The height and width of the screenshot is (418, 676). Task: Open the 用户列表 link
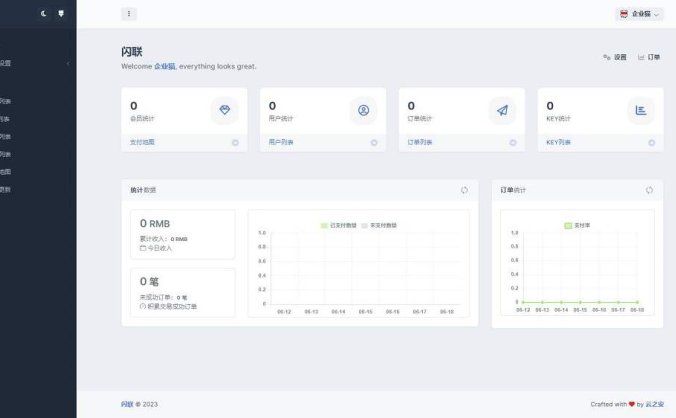281,142
